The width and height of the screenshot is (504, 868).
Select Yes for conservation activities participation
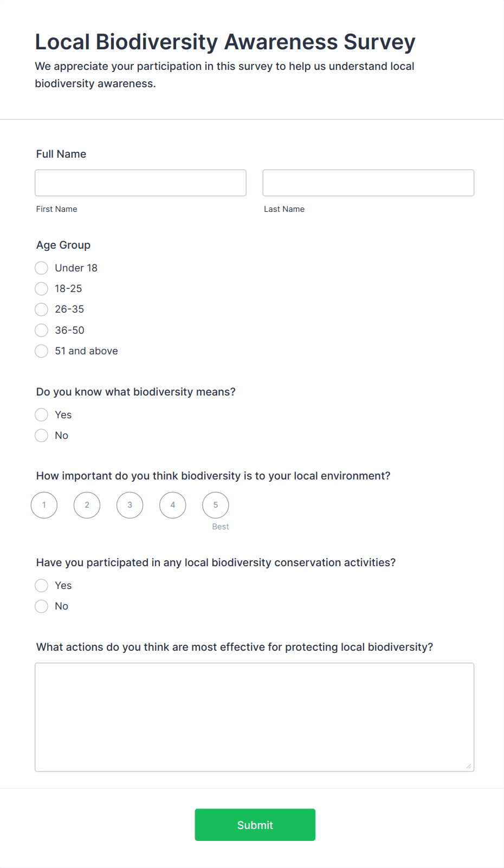pyautogui.click(x=42, y=586)
